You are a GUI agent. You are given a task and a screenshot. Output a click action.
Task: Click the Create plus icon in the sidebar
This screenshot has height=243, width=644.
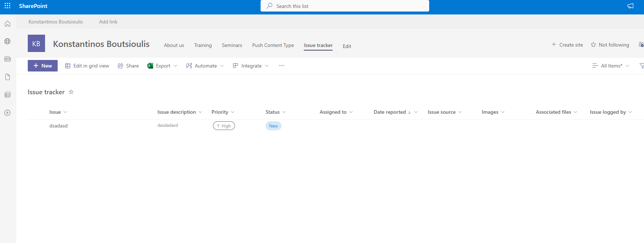click(x=8, y=113)
